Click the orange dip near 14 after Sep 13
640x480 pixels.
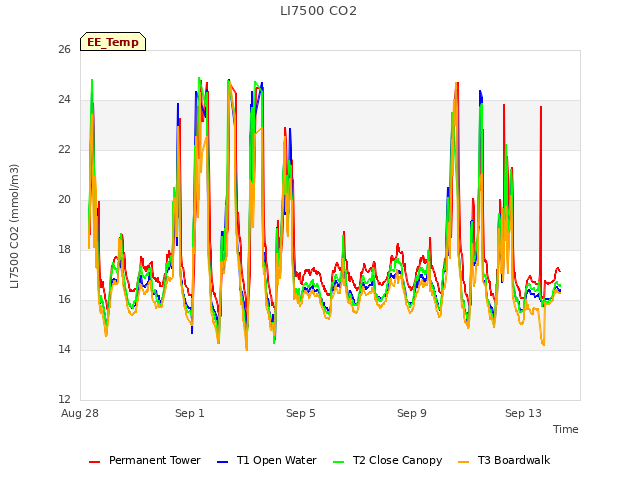543,342
